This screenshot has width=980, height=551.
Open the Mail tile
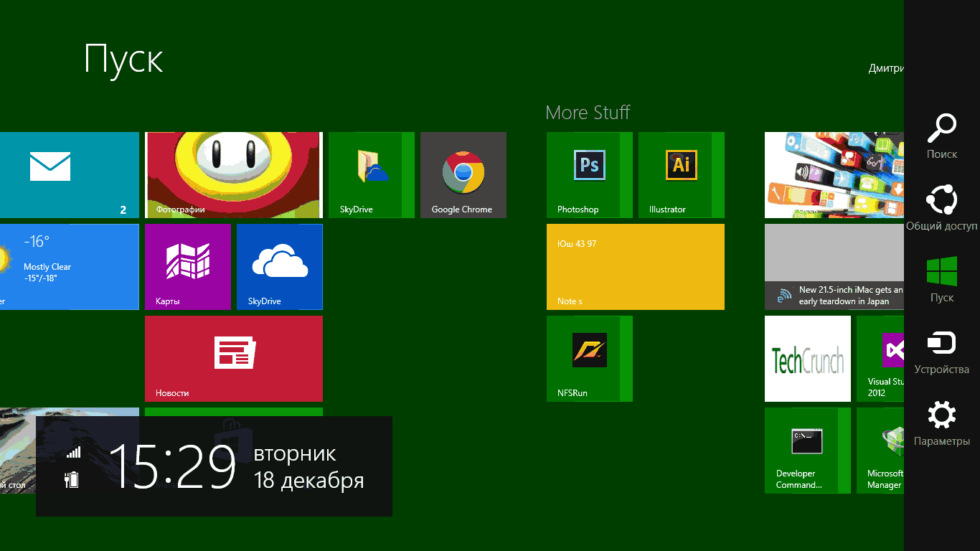coord(70,175)
